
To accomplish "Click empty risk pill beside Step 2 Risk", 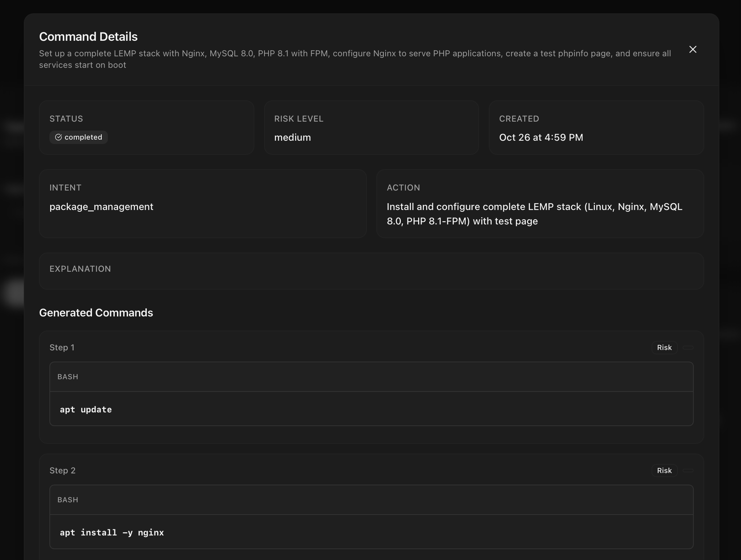I will tap(688, 471).
